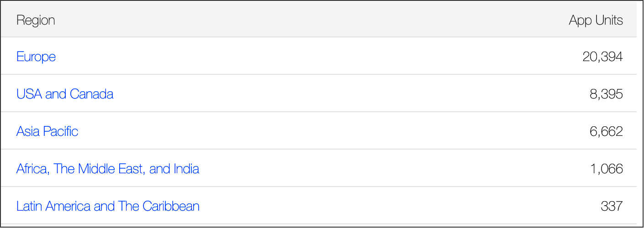Select the Asia Pacific region link
This screenshot has height=228, width=644.
[47, 131]
